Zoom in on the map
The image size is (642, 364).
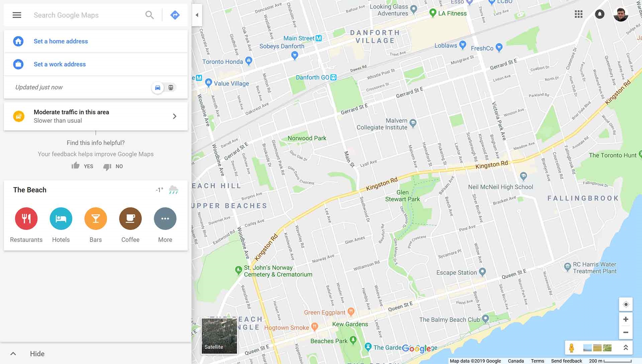[626, 319]
